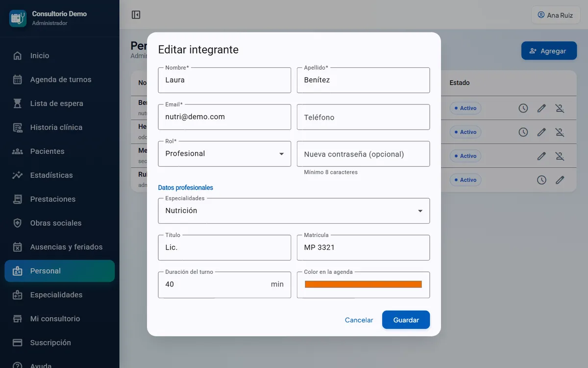Collapse the sidebar with the panel toggle icon
This screenshot has width=588, height=368.
point(136,15)
